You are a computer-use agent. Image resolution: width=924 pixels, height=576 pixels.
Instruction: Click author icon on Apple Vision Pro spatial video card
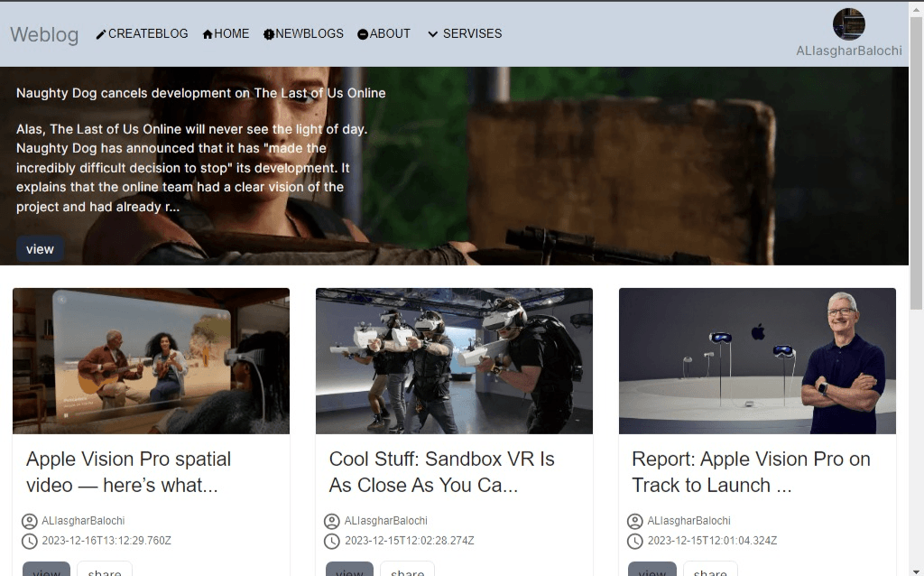[30, 521]
